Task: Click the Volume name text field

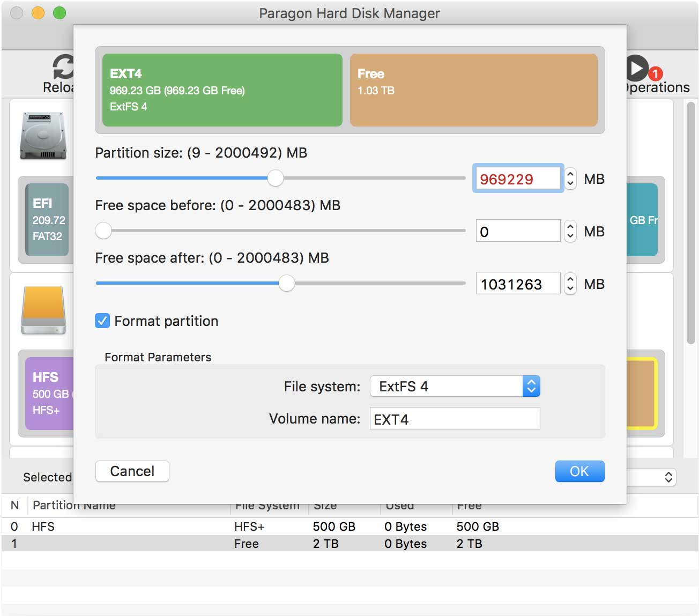Action: point(455,418)
